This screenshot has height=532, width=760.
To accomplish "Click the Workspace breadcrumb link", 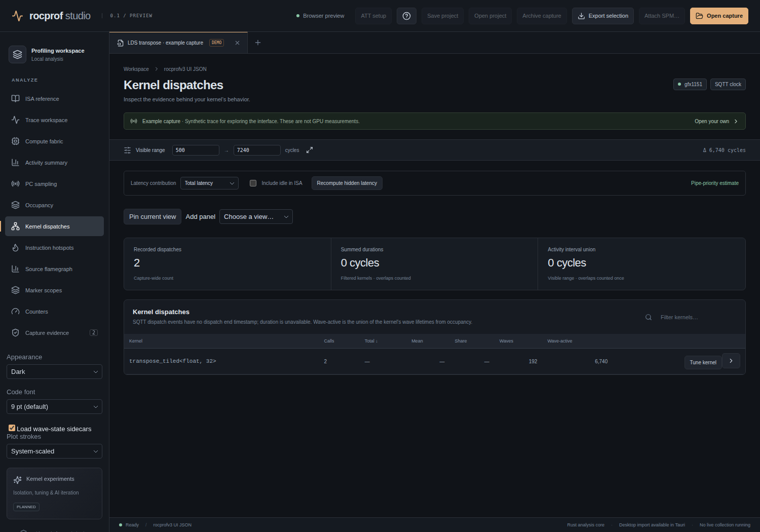I will 136,69.
